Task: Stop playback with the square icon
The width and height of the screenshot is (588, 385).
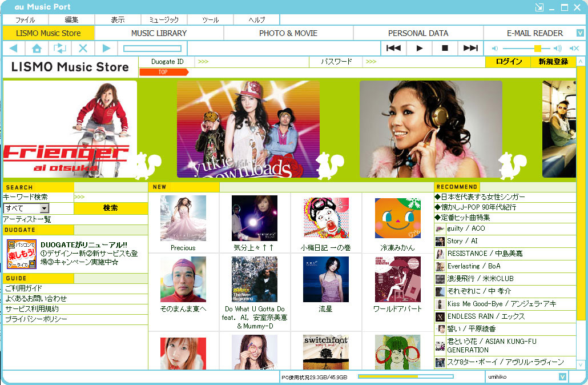Action: click(445, 48)
